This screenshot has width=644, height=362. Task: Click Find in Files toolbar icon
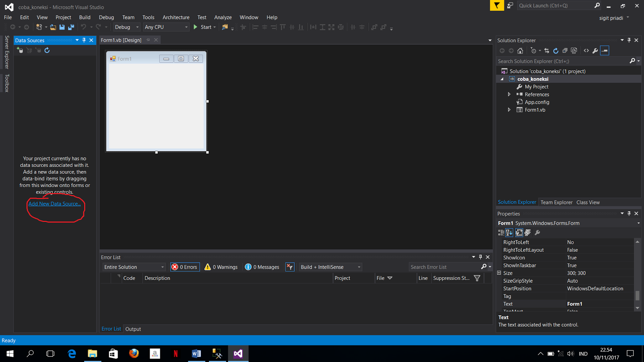225,27
